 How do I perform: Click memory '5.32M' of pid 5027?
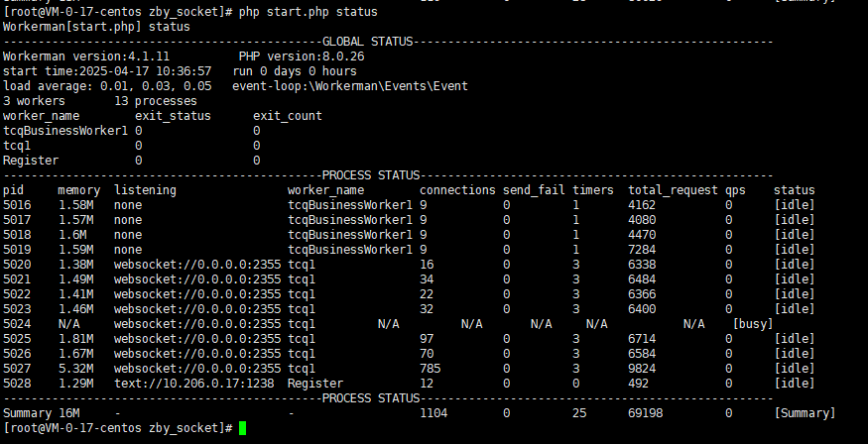coord(75,369)
